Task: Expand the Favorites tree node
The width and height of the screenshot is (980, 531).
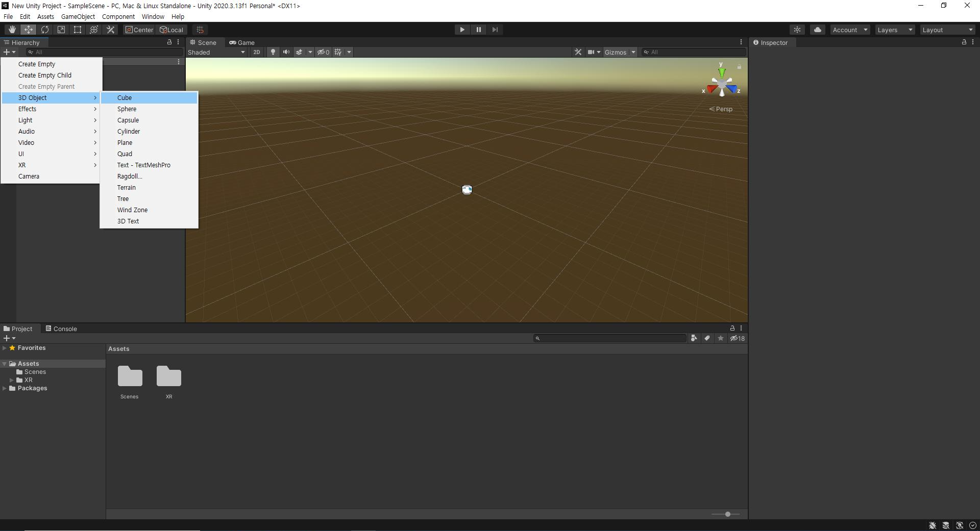Action: pos(5,348)
